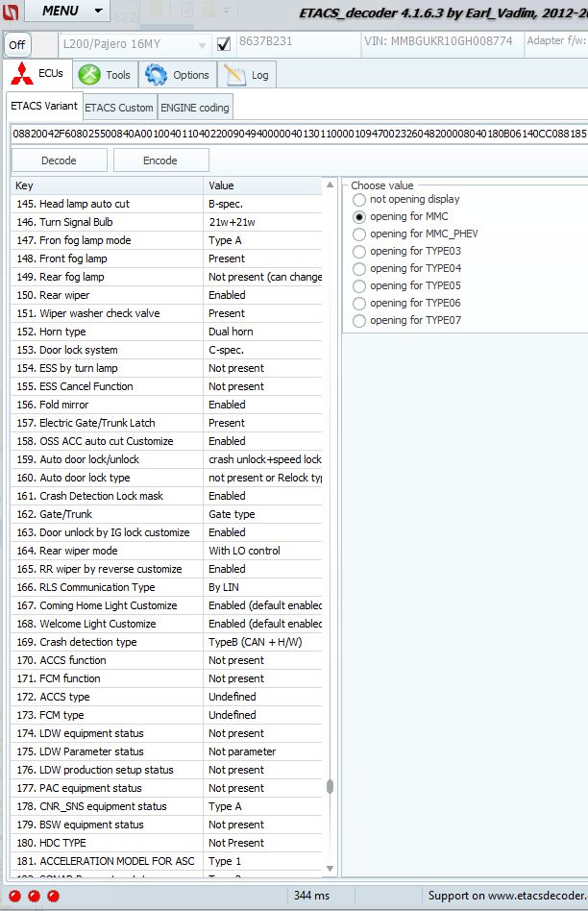
Task: Click the third red status indicator
Action: tap(53, 896)
